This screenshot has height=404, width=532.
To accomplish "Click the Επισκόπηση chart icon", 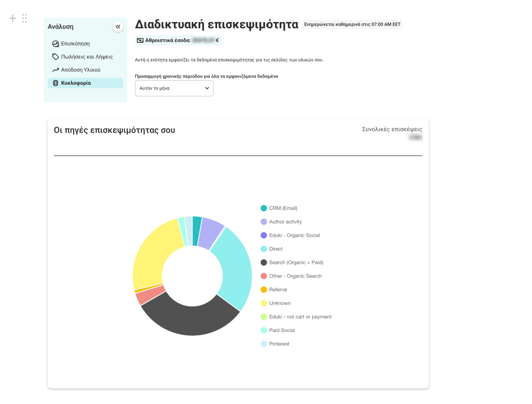I will 55,44.
